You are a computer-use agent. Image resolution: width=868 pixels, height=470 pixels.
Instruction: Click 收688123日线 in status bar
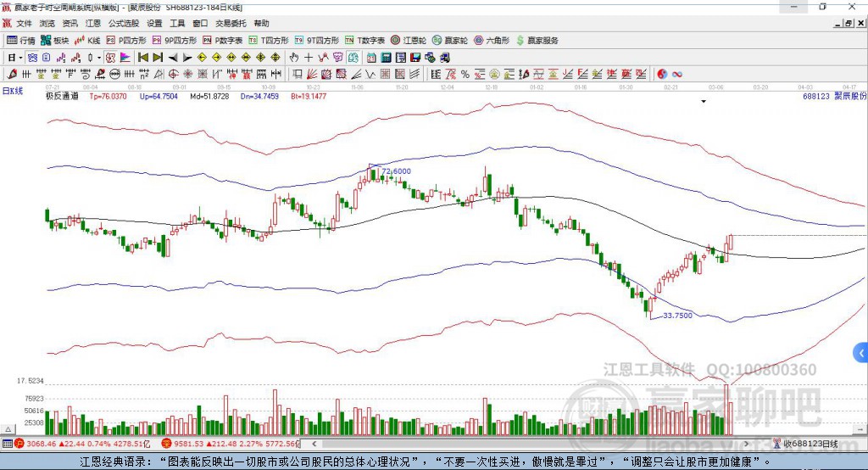pyautogui.click(x=810, y=444)
